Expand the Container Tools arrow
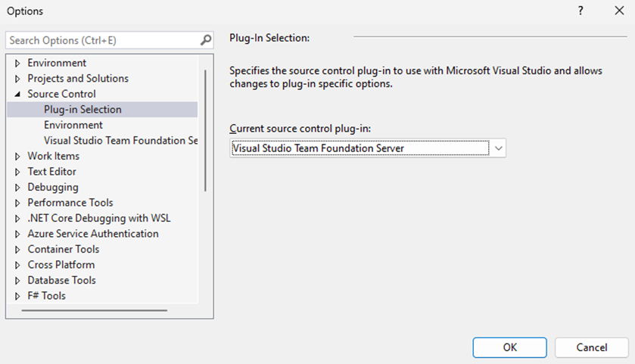Viewport: 635px width, 364px height. (x=17, y=250)
